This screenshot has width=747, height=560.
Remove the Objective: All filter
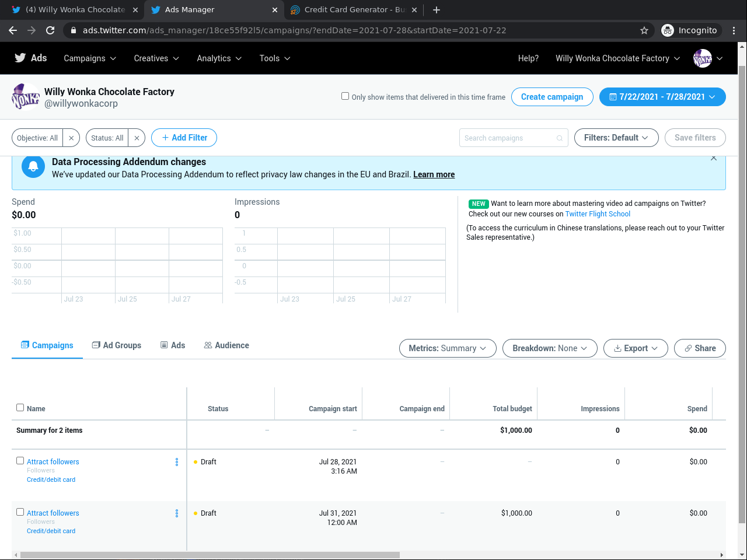(x=71, y=138)
